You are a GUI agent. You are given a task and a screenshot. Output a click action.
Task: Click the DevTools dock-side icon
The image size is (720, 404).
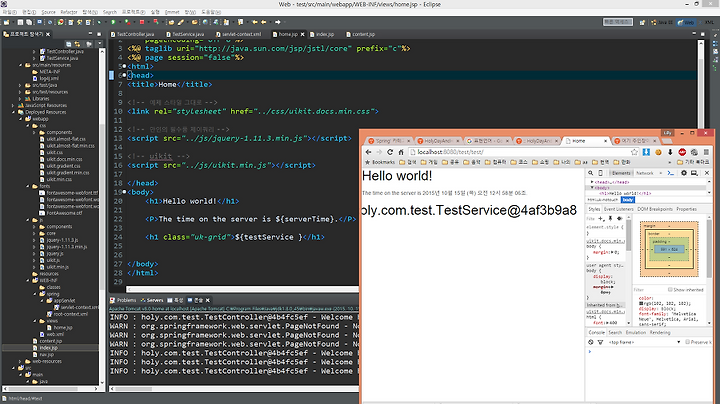click(694, 173)
